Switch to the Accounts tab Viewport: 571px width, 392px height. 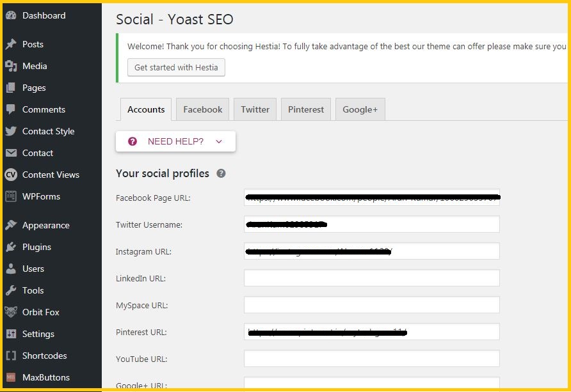(146, 109)
